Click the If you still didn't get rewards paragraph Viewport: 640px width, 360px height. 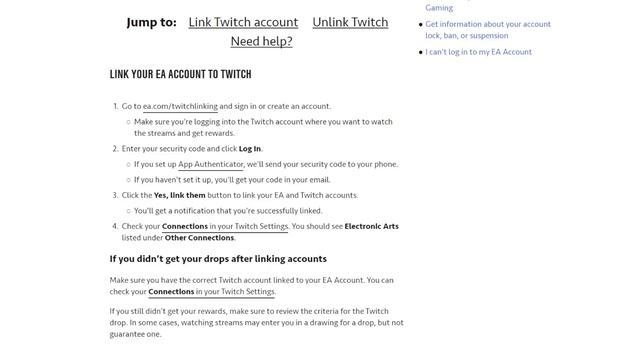[x=256, y=322]
